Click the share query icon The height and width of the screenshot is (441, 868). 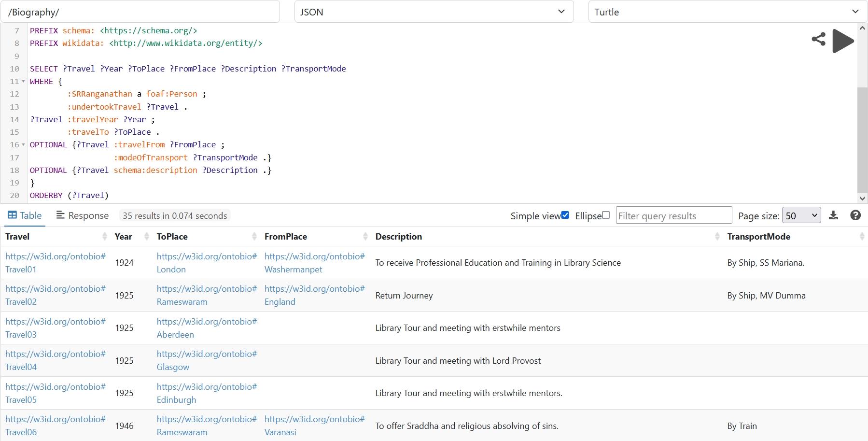818,39
